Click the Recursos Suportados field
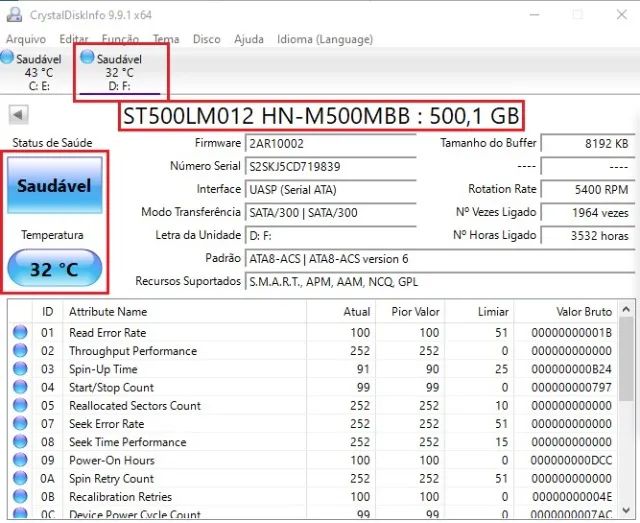 click(x=440, y=282)
